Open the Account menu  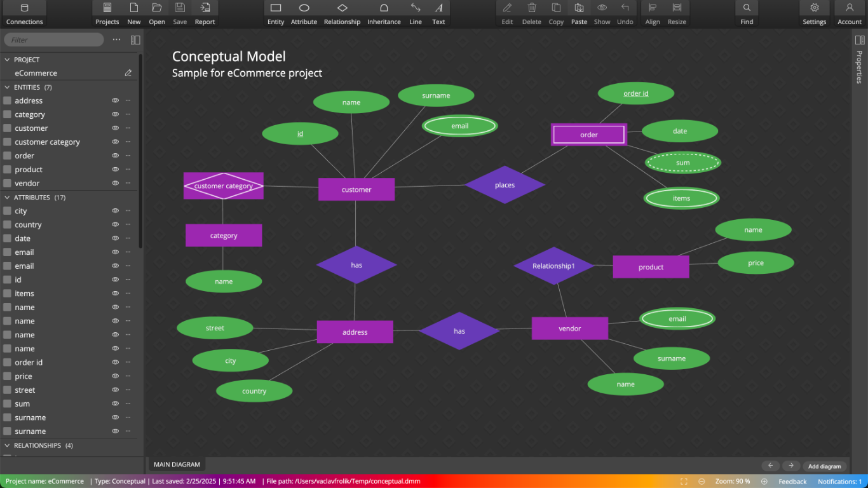(850, 13)
